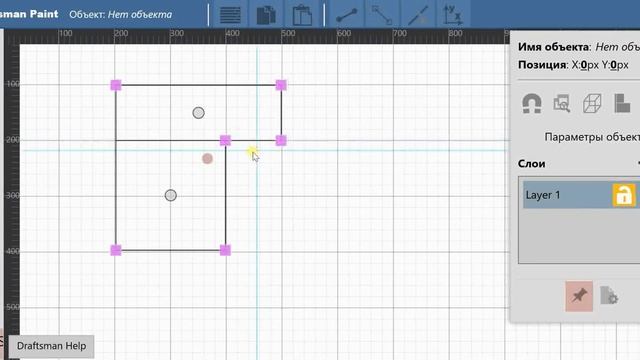Open Draftsman Help
The width and height of the screenshot is (640, 360).
[51, 346]
